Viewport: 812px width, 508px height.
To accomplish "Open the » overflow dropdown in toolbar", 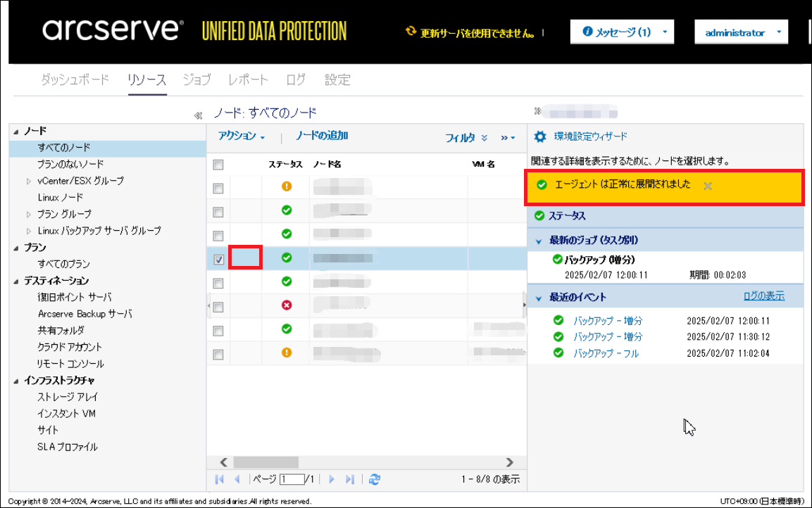I will click(508, 138).
